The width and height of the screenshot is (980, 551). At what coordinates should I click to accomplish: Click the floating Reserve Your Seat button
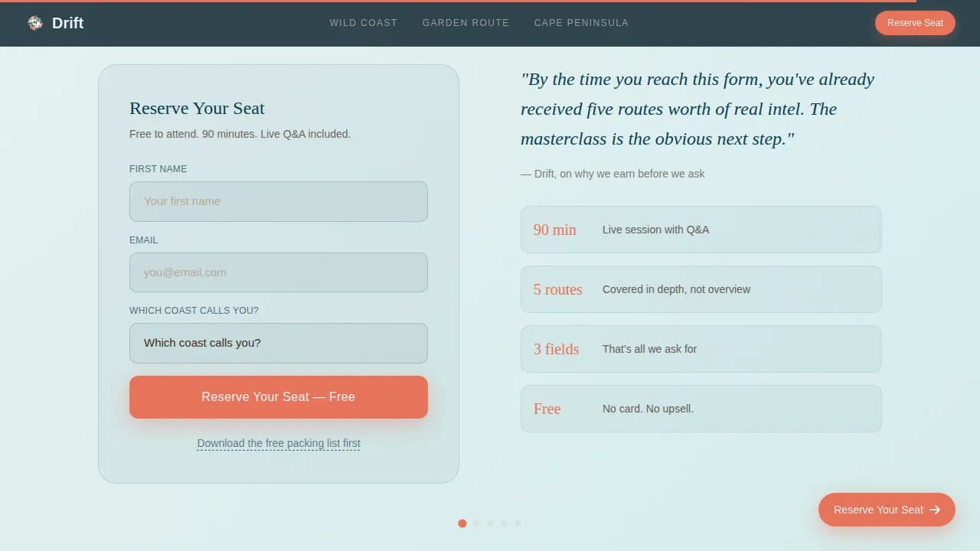pos(887,510)
